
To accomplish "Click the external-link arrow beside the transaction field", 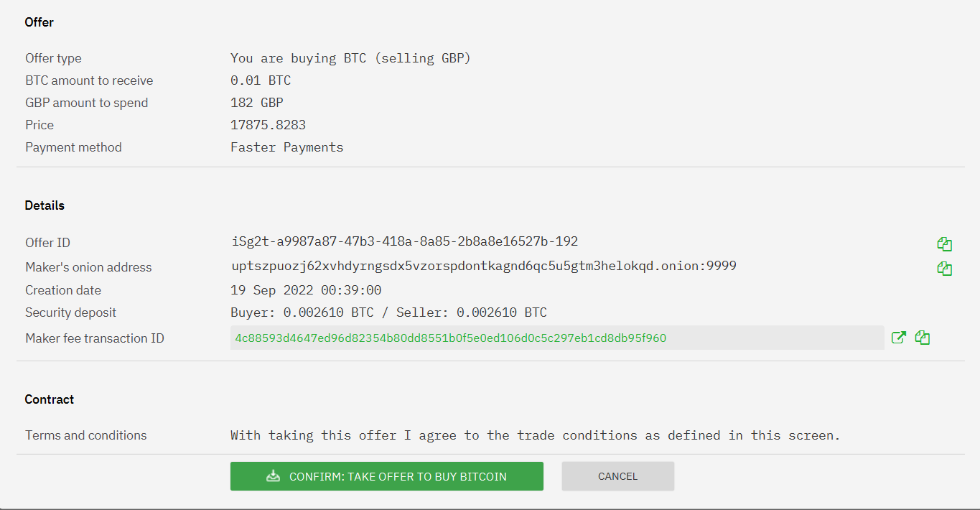I will pyautogui.click(x=899, y=337).
